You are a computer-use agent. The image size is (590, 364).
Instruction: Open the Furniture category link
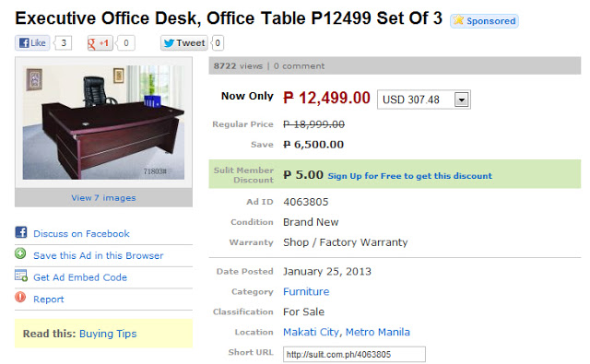click(306, 291)
